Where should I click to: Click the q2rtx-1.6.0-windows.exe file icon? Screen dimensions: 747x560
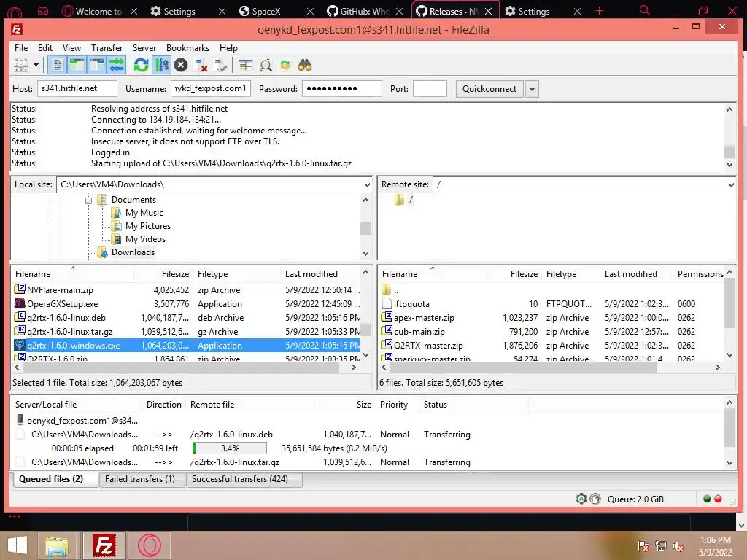click(20, 345)
